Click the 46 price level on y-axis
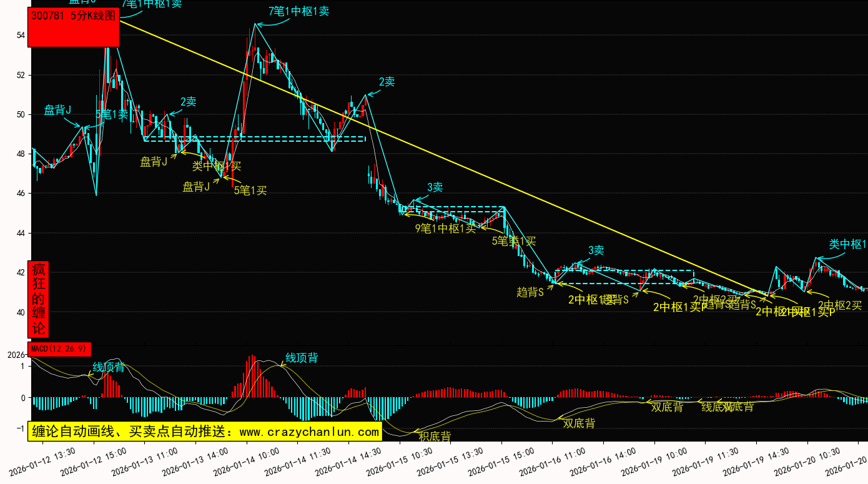Viewport: 868px width, 484px height. click(21, 194)
